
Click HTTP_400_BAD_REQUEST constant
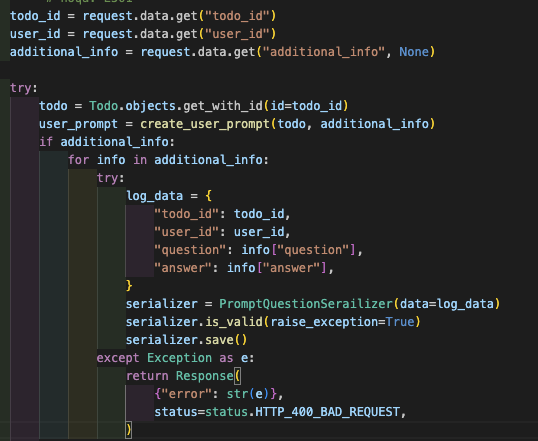(x=327, y=412)
